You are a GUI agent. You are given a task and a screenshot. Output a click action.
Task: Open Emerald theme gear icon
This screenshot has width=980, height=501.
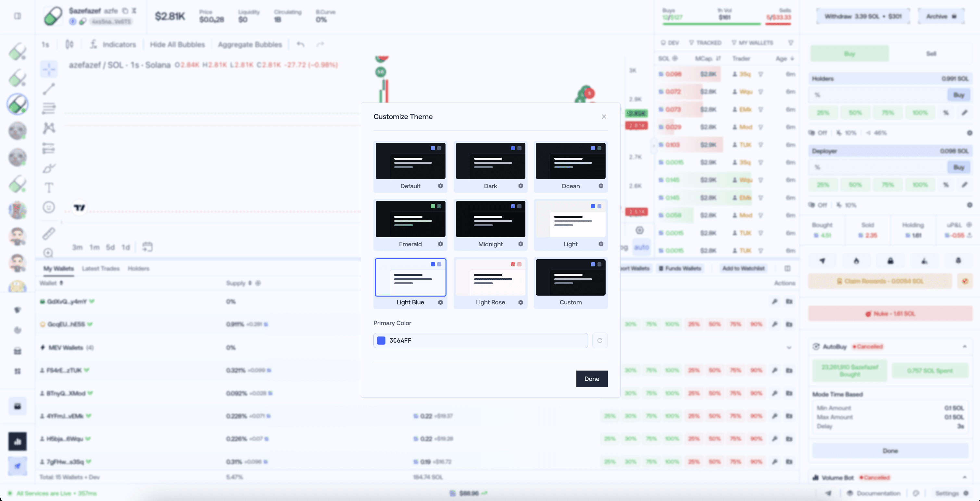tap(440, 244)
